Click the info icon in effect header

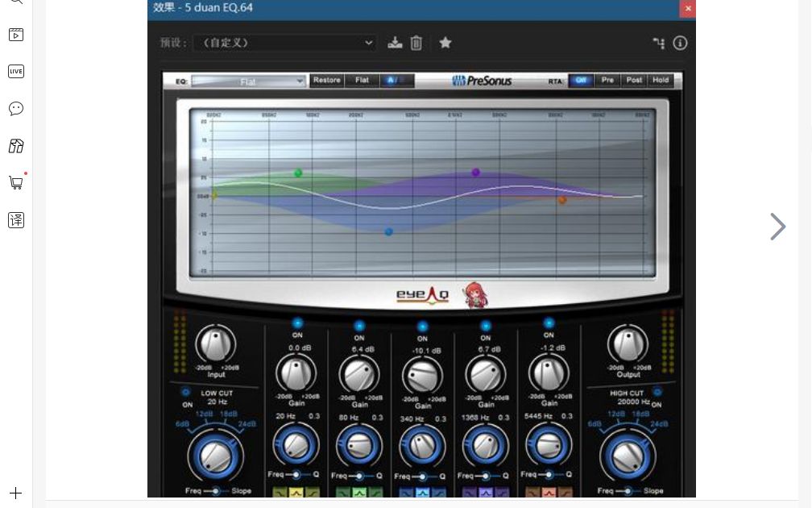point(680,43)
